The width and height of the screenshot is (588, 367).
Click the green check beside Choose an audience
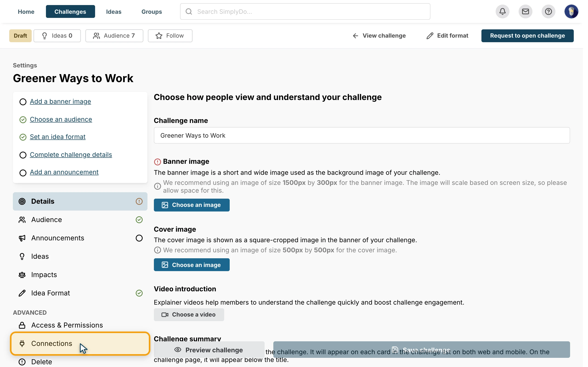23,120
